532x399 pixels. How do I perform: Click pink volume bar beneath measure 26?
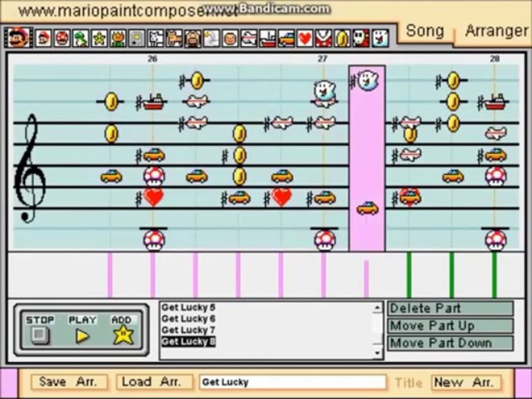pyautogui.click(x=153, y=275)
